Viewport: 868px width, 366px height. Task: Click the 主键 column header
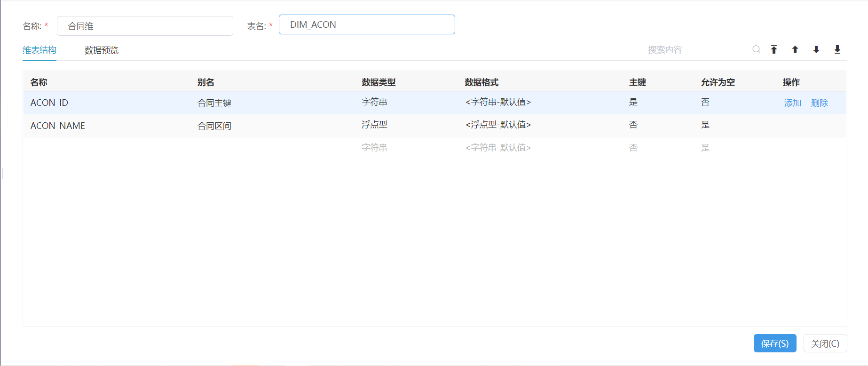point(638,82)
